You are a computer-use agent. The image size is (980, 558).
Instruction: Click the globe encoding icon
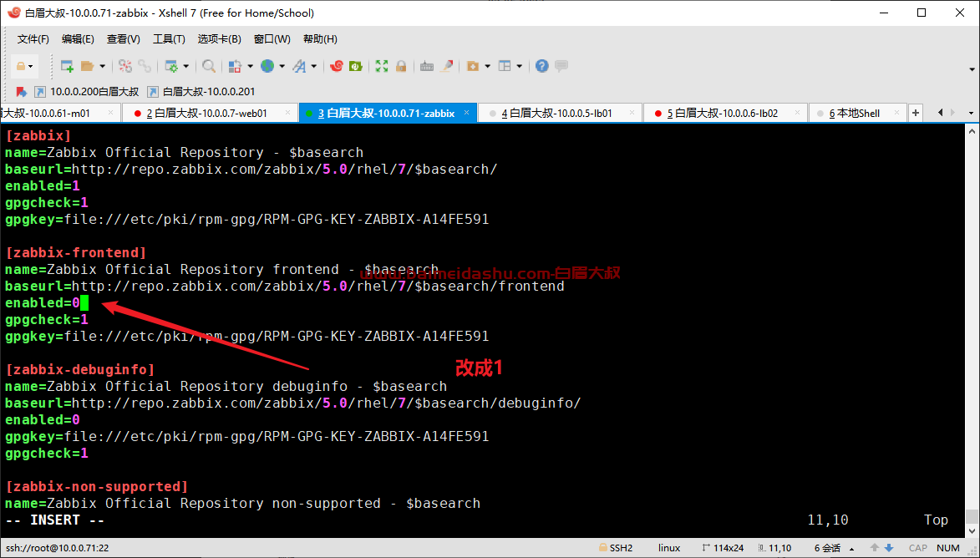pos(267,66)
